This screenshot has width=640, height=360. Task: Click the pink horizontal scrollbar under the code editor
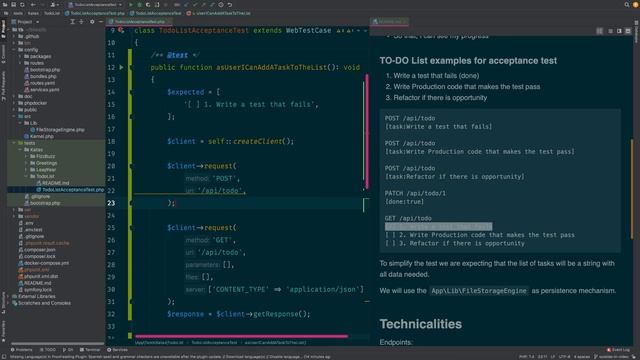(242, 337)
